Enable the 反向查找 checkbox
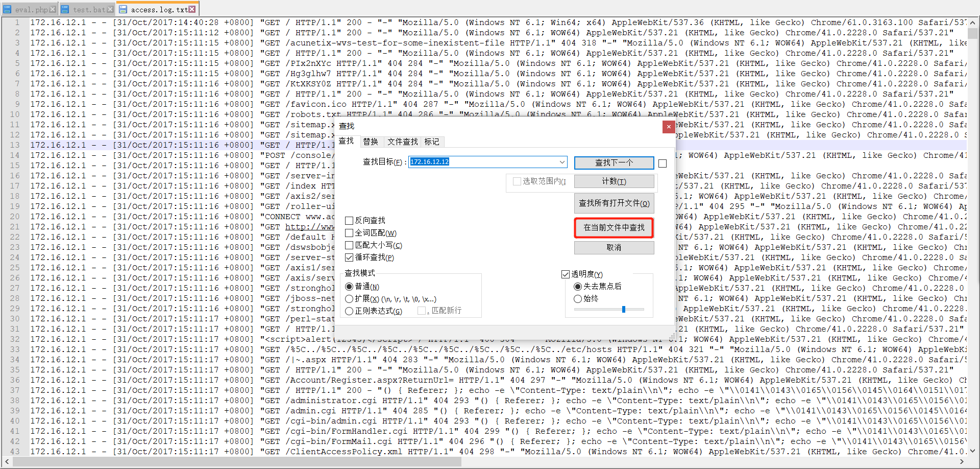The height and width of the screenshot is (469, 980). click(x=349, y=220)
